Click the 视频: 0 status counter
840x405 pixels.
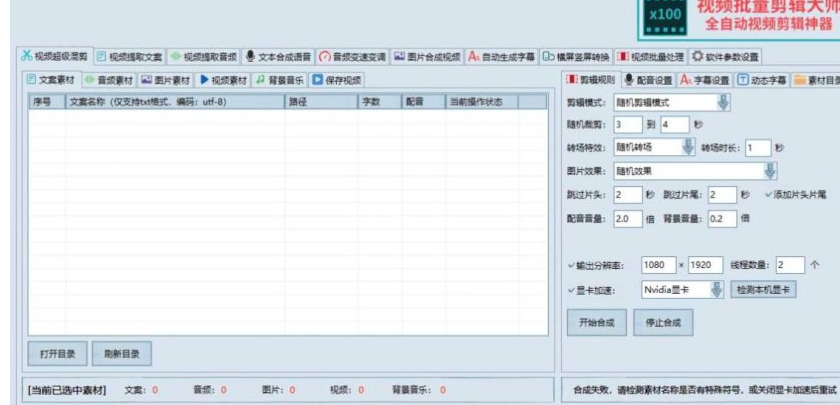(x=347, y=390)
